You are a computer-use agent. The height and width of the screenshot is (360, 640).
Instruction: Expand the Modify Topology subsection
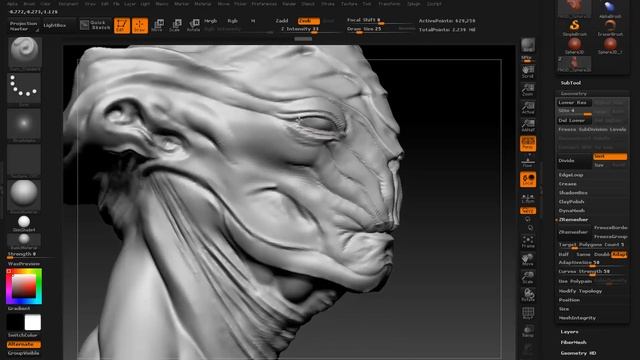click(580, 291)
